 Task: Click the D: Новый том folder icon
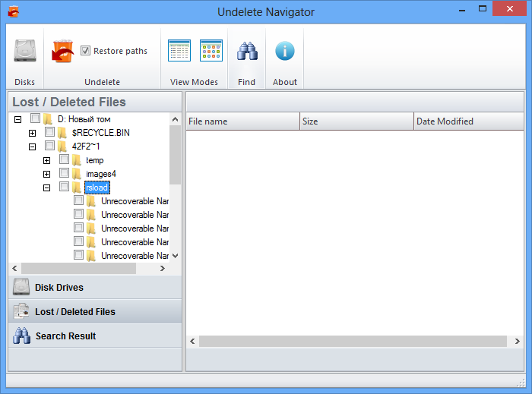(x=48, y=119)
